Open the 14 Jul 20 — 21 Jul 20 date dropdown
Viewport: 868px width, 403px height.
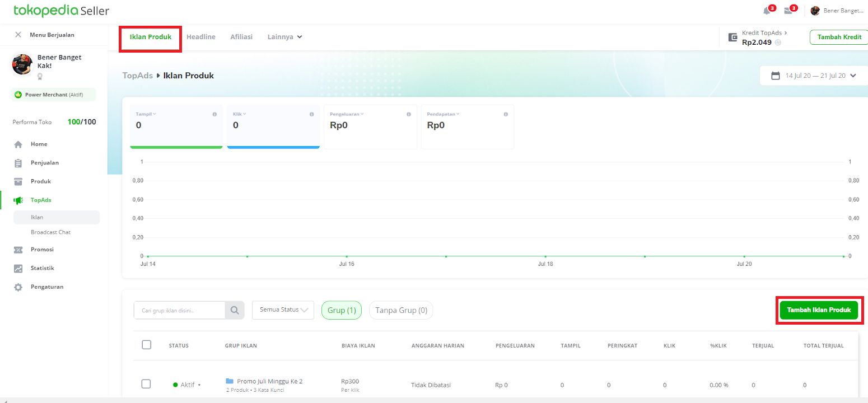coord(814,76)
